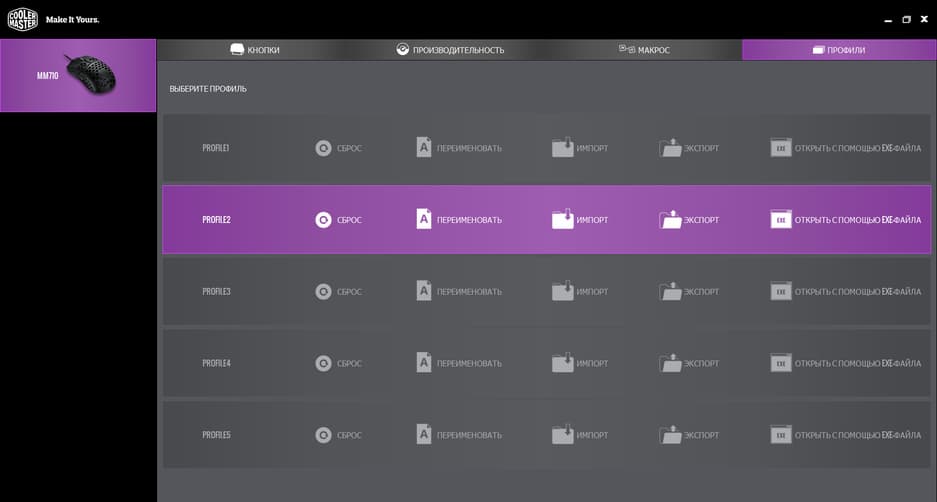Click the export folder icon for PROFILE1
Screen dimensions: 937x502
(x=670, y=147)
